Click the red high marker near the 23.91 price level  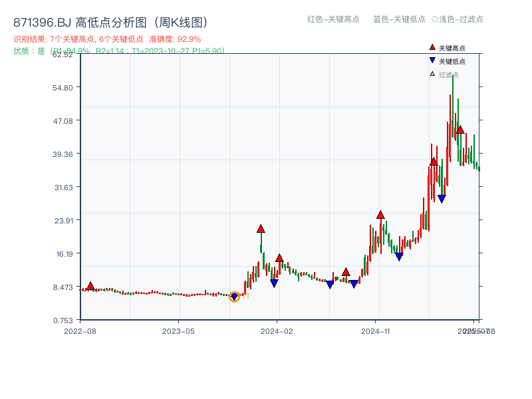click(x=380, y=214)
